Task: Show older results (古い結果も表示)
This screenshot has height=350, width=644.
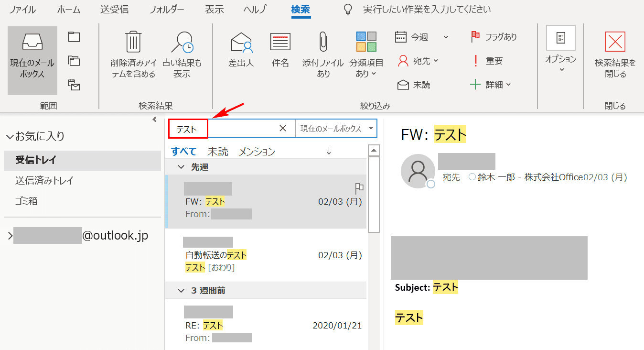Action: [182, 55]
